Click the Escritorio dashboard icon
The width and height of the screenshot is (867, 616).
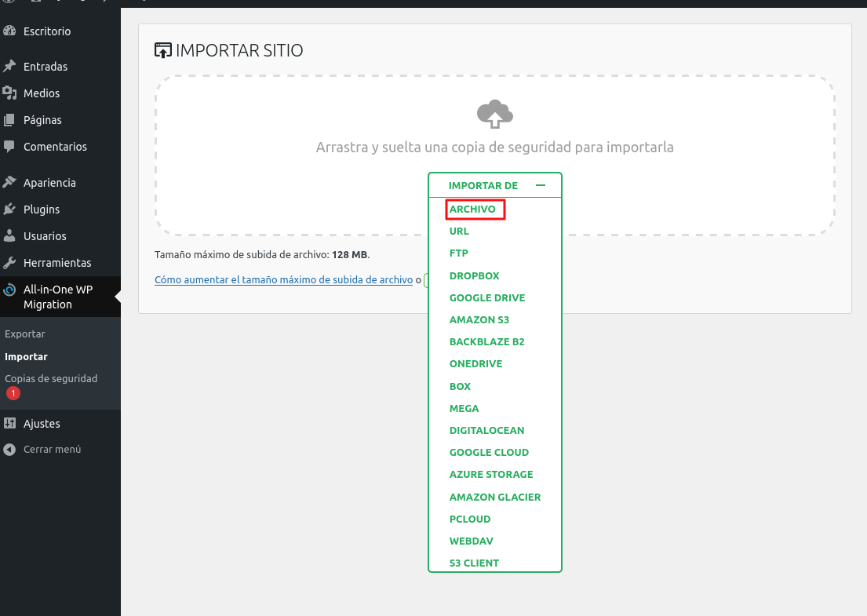click(x=9, y=31)
